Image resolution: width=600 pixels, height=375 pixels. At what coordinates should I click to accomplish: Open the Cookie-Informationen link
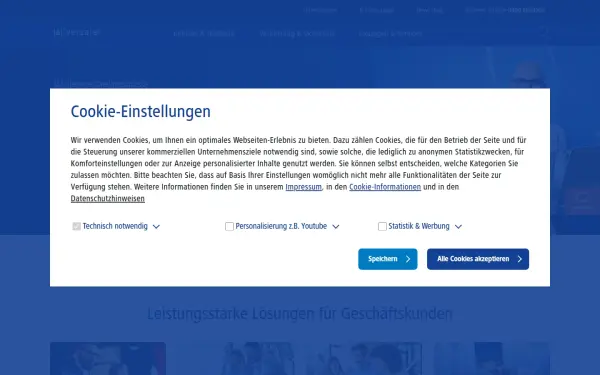[x=385, y=187]
